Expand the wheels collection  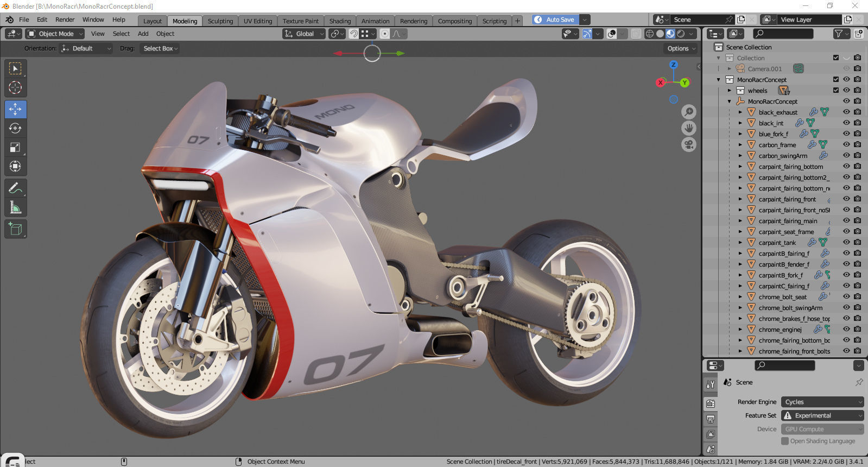pos(730,91)
